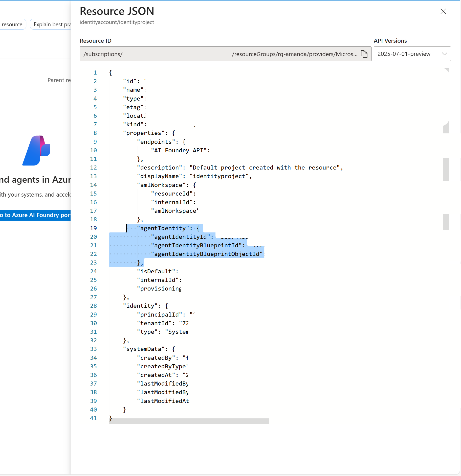Screen dimensions: 461x476
Task: Click the Go to Azure AI Foundry portal button
Action: [x=35, y=215]
